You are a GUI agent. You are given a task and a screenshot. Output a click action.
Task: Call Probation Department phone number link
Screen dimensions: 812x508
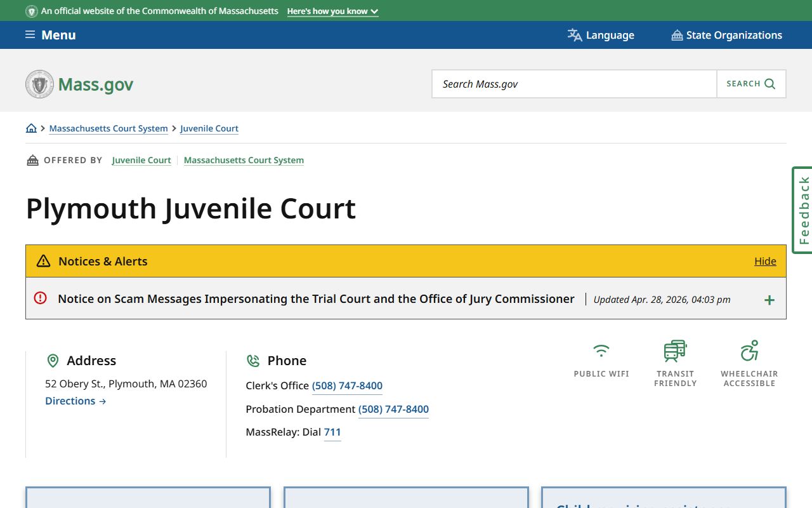[x=393, y=409]
